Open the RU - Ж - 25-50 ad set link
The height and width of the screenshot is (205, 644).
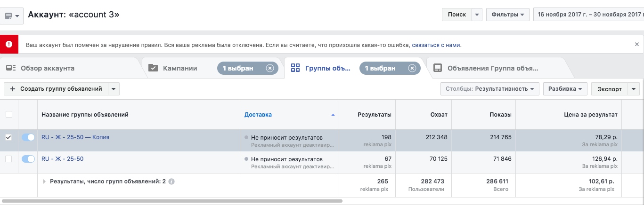click(62, 159)
